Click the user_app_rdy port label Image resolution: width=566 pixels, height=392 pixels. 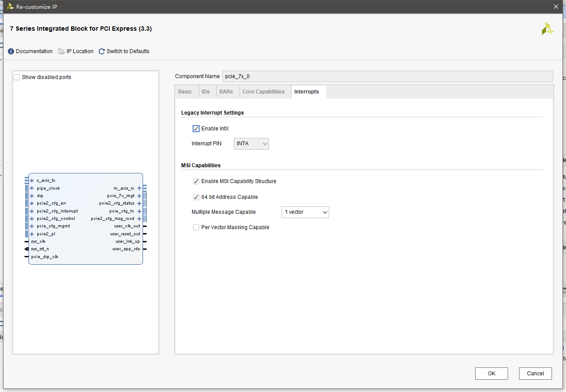[126, 249]
